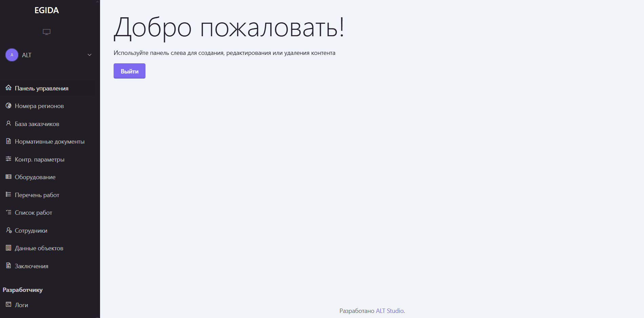Click the ALT user avatar circle
Screen dimensions: 644x318
(x=12, y=55)
